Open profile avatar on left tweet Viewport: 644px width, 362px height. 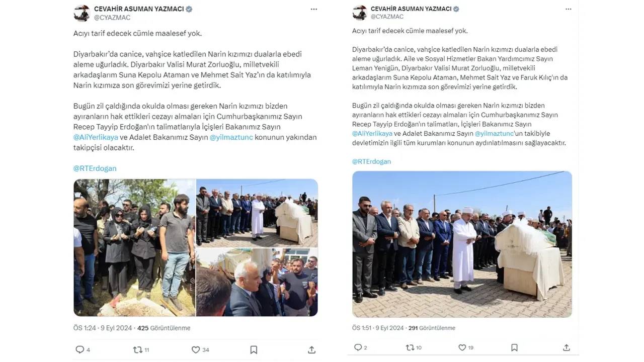[x=82, y=13]
